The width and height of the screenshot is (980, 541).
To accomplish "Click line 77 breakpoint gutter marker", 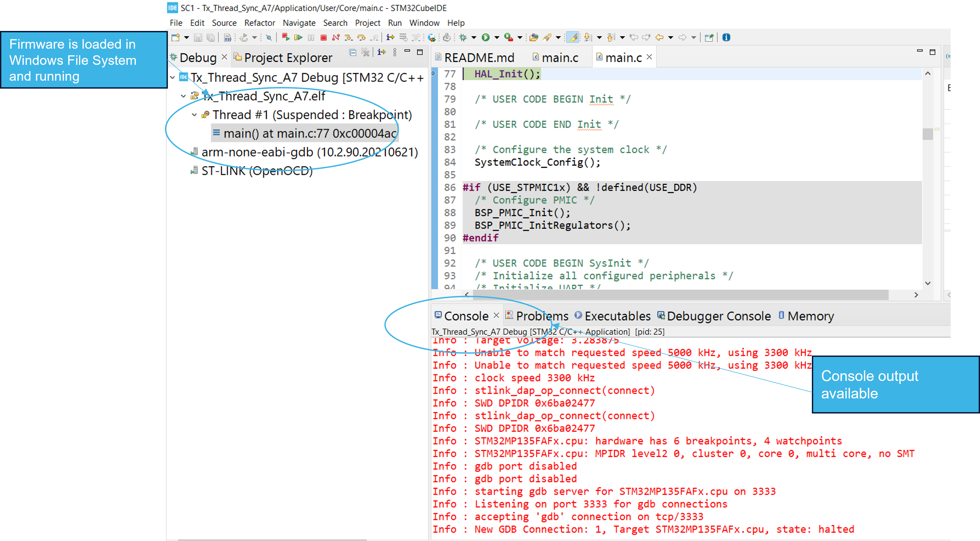I will coord(433,74).
